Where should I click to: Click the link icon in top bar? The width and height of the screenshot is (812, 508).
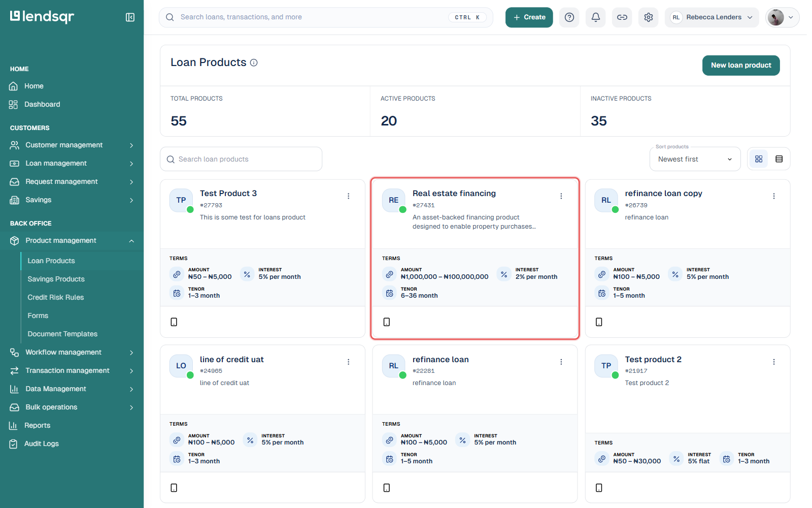click(622, 17)
